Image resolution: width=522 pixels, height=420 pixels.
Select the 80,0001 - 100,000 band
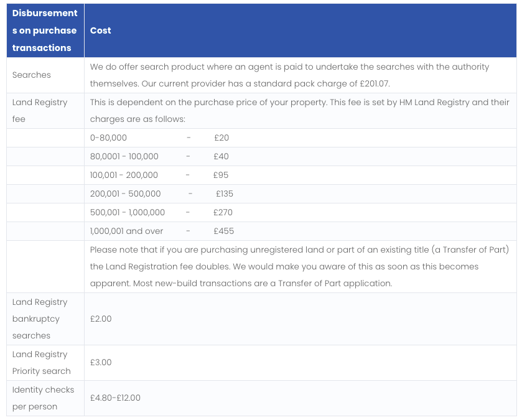click(x=124, y=156)
